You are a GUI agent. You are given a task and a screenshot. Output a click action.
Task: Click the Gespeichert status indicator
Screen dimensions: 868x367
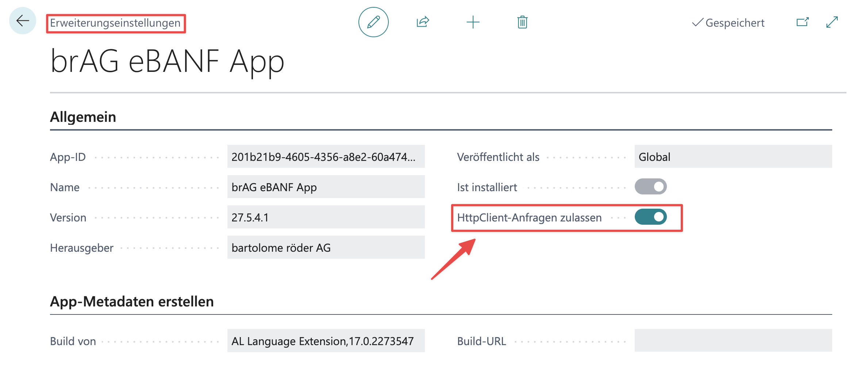(x=728, y=23)
